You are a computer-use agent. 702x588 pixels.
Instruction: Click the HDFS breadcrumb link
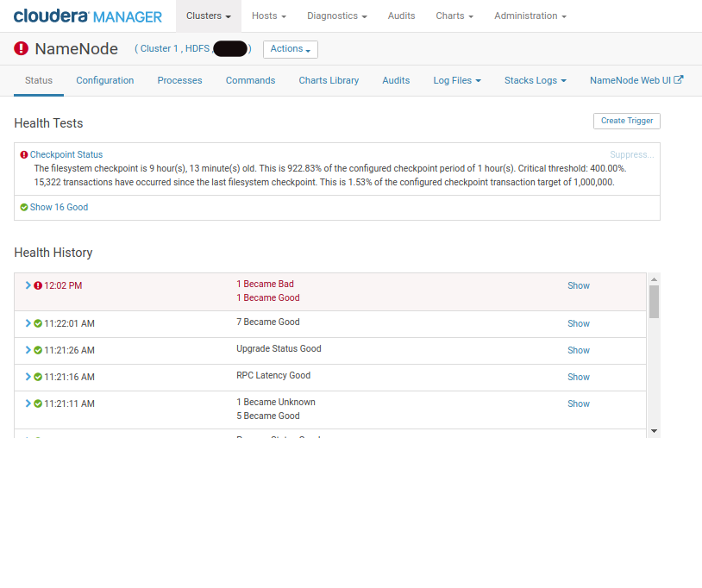(x=197, y=49)
